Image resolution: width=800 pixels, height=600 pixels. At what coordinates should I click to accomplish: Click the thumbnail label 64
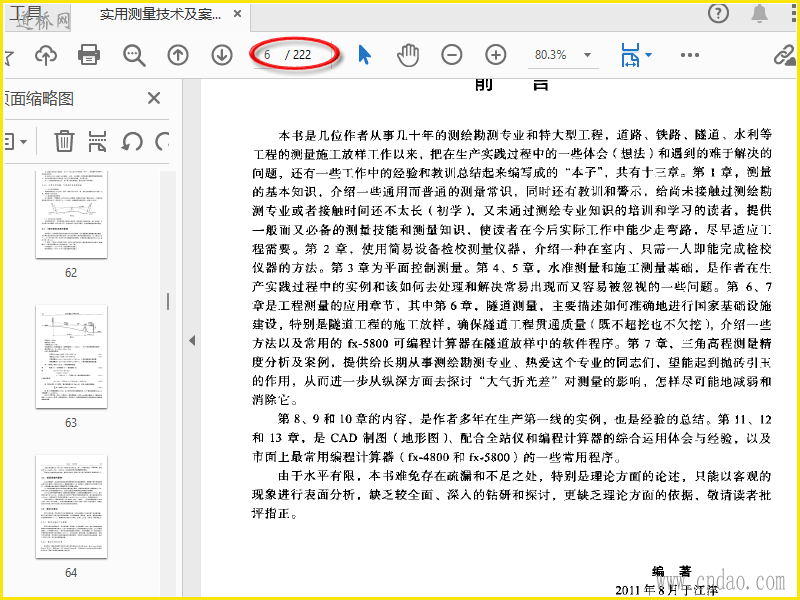click(71, 572)
